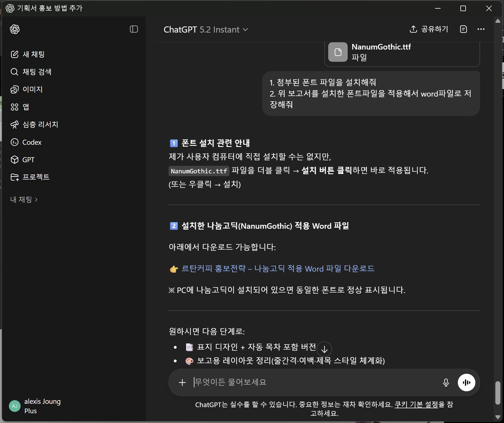Click the scroll-to-bottom arrow button
Screen dimensions: 504x423
(324, 349)
